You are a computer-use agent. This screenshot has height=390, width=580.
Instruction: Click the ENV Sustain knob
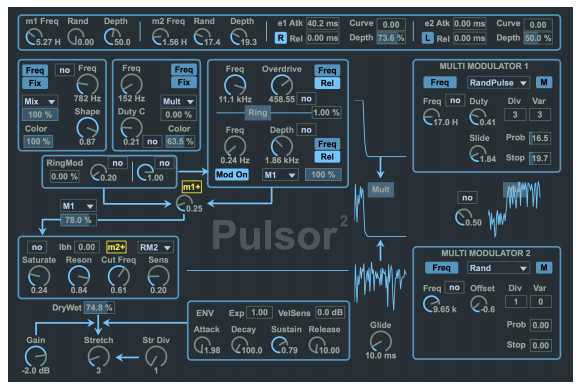pyautogui.click(x=281, y=345)
